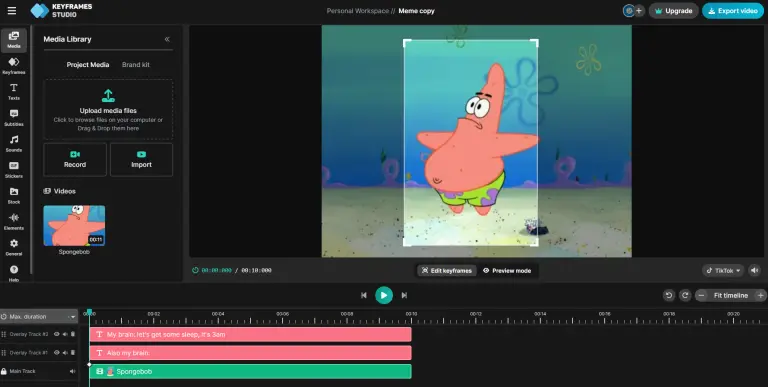Click the Overlay Track #2 drag handle
Image resolution: width=768 pixels, height=387 pixels.
(x=3, y=334)
